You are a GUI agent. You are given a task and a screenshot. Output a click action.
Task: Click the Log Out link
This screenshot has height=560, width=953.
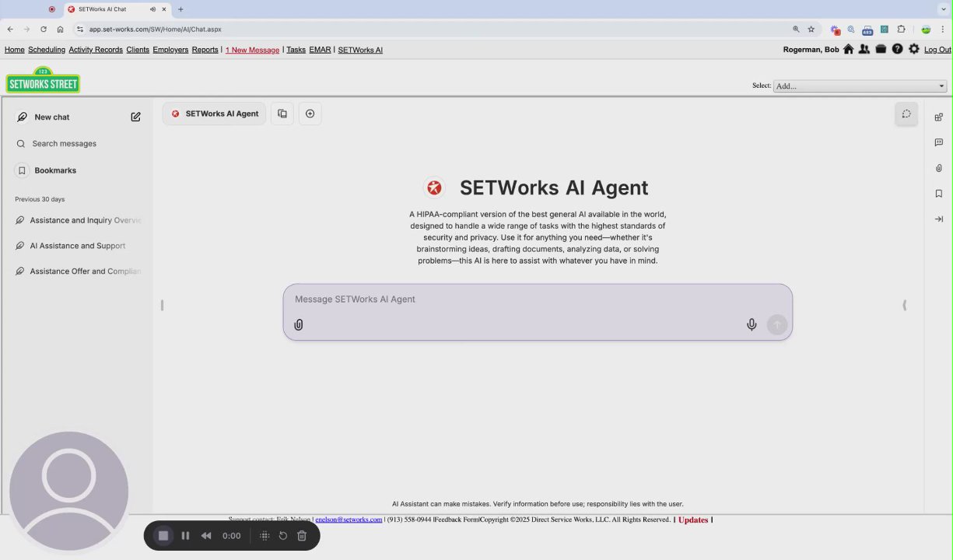[x=937, y=50]
